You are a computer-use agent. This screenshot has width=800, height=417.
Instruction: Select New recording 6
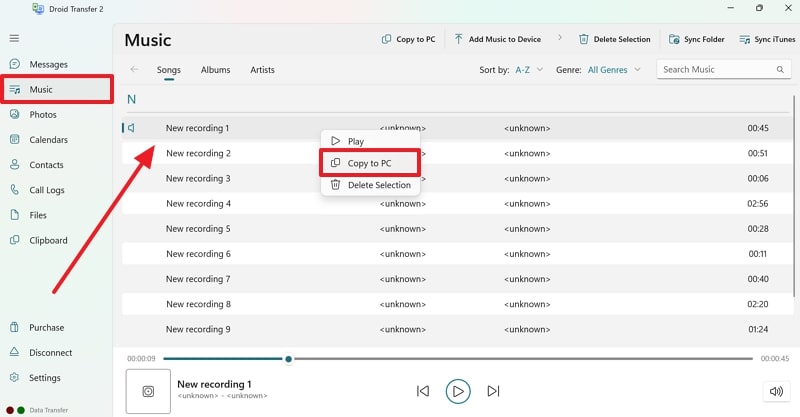[457, 254]
